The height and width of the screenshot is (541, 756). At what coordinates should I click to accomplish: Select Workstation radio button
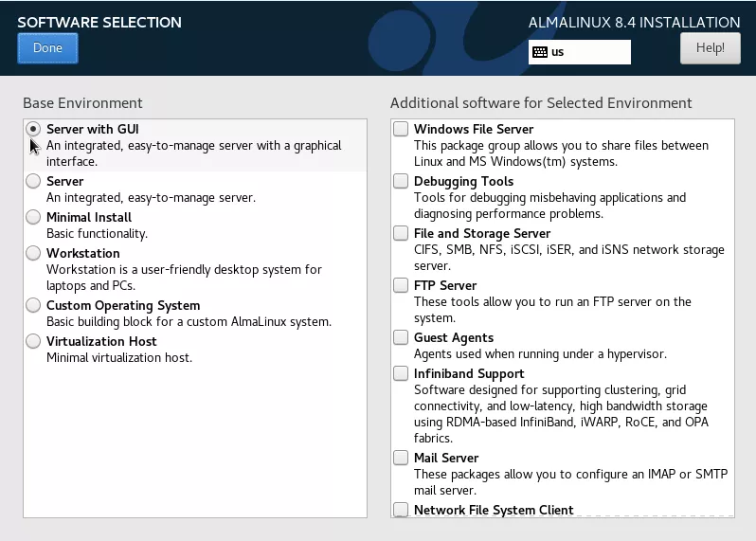[33, 253]
